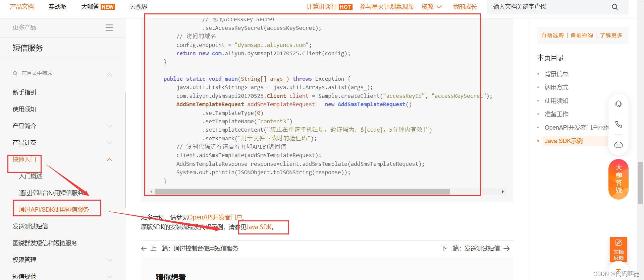Open 发送测试短信 sidebar entry
644x280 pixels.
[30, 226]
